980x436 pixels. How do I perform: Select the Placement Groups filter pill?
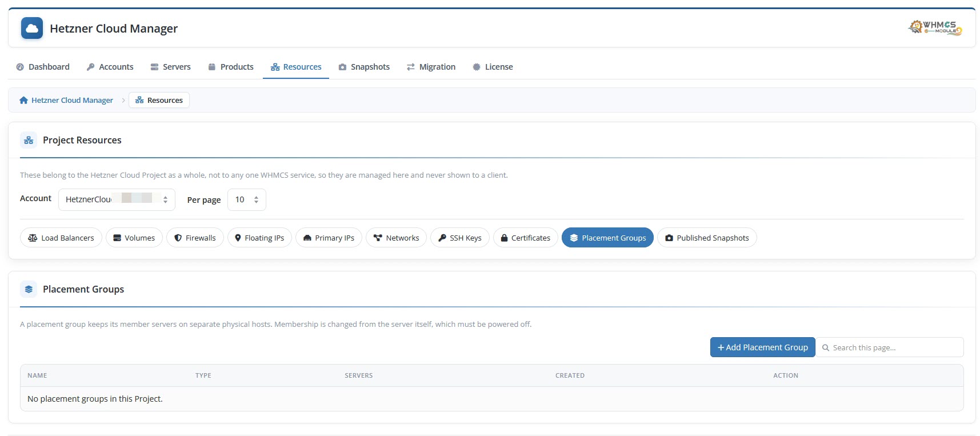[x=607, y=238]
